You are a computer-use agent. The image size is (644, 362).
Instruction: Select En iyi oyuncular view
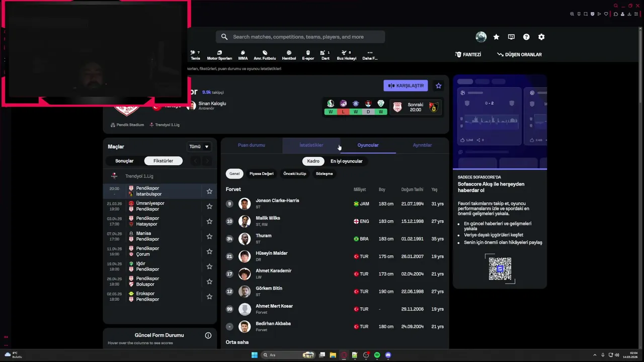(346, 161)
